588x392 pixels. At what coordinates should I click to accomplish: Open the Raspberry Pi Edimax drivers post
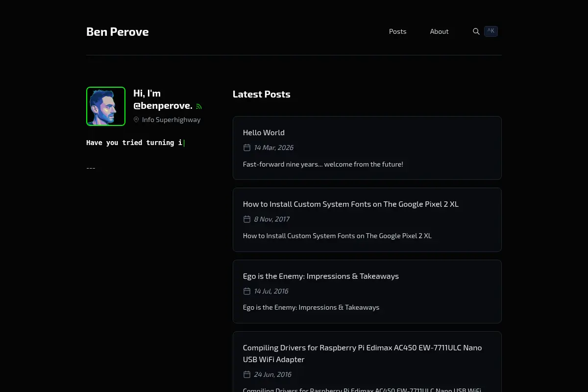pos(363,353)
